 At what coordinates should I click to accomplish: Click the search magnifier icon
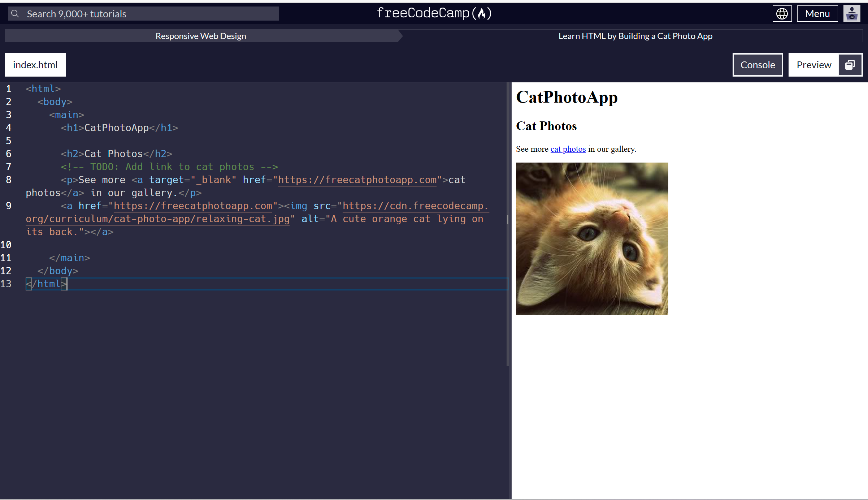click(15, 14)
